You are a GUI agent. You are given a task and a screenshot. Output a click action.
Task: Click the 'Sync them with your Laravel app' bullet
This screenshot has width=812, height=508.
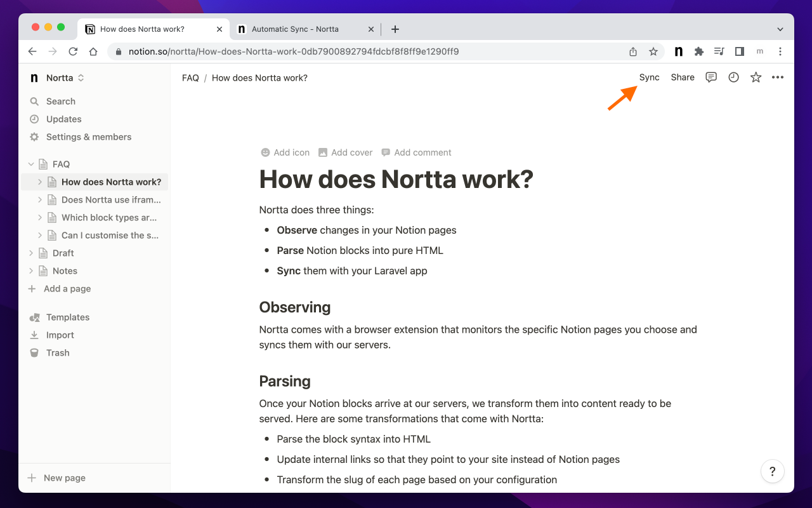coord(352,271)
